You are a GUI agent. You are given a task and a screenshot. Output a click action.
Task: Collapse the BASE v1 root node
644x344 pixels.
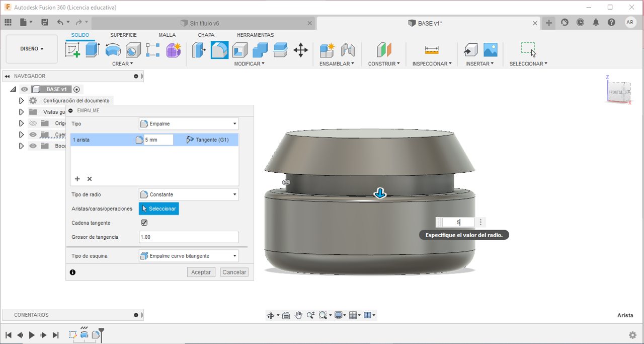[13, 90]
